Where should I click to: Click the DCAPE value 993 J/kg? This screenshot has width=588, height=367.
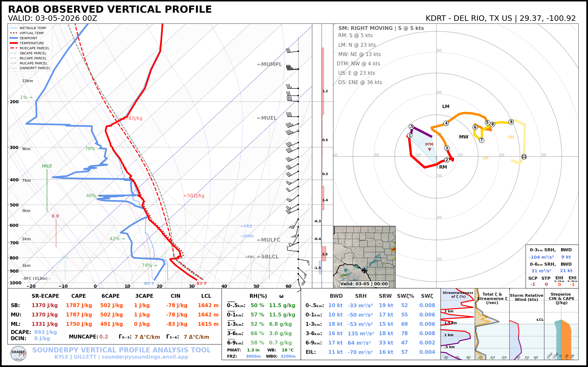click(x=45, y=332)
